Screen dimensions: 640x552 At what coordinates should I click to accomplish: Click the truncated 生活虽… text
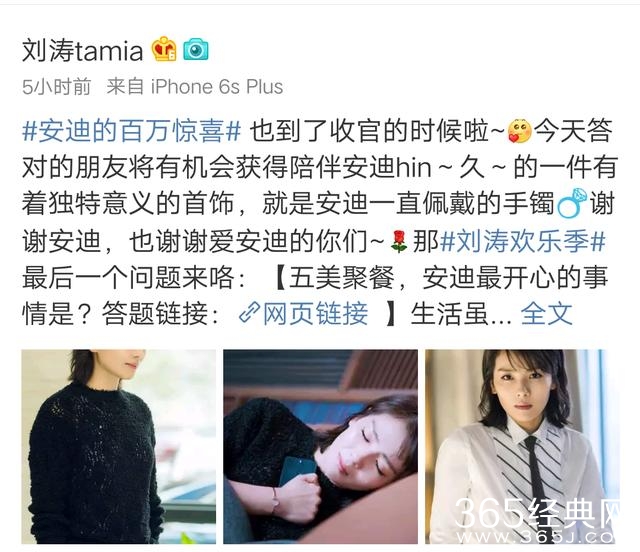click(461, 314)
